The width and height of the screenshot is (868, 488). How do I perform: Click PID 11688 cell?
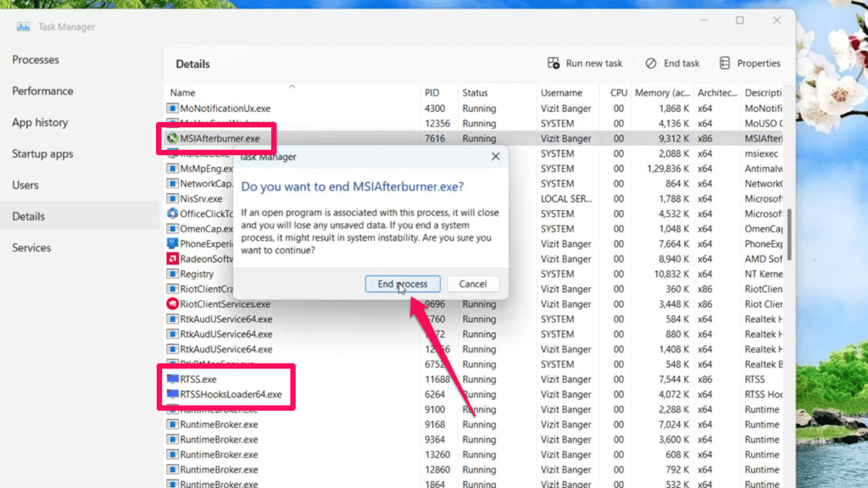click(x=437, y=379)
